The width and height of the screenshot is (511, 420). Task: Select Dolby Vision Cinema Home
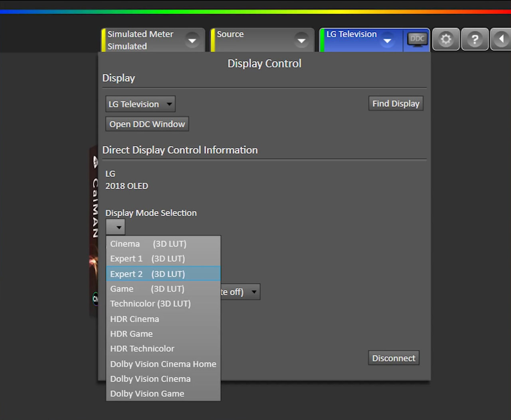163,364
